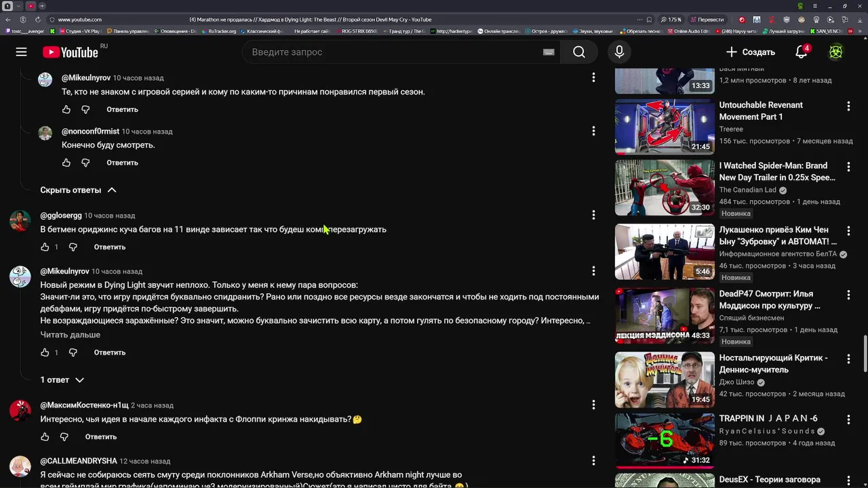
Task: Dislike @МаксимКостенко-н1щ's comment
Action: [64, 436]
